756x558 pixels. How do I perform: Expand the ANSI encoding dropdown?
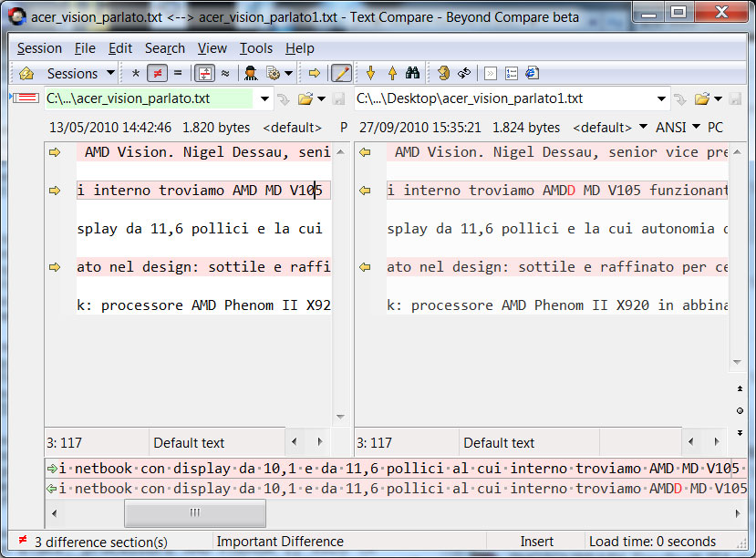pyautogui.click(x=678, y=128)
